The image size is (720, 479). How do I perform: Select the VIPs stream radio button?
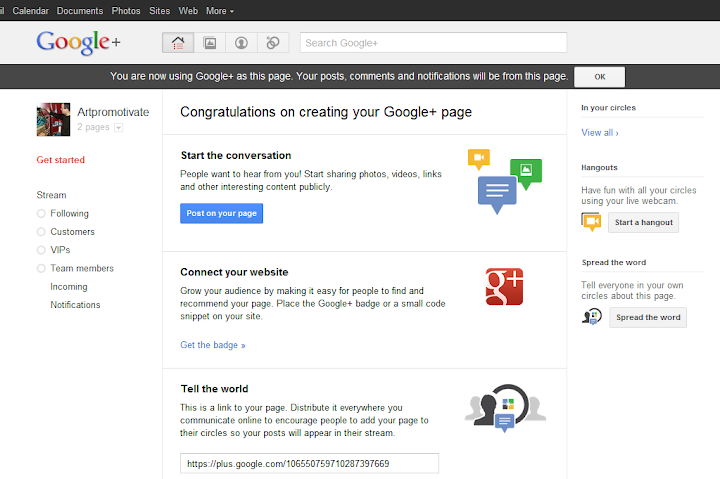tap(41, 250)
